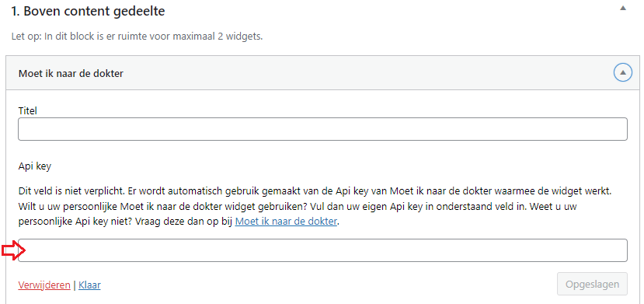Collapse widget using the circled arrow icon

(x=623, y=73)
